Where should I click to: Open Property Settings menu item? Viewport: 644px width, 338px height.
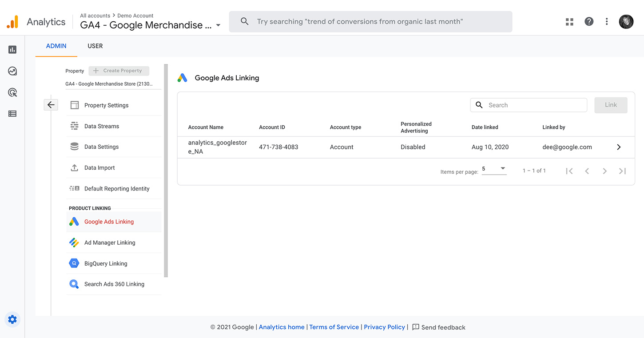[114, 105]
